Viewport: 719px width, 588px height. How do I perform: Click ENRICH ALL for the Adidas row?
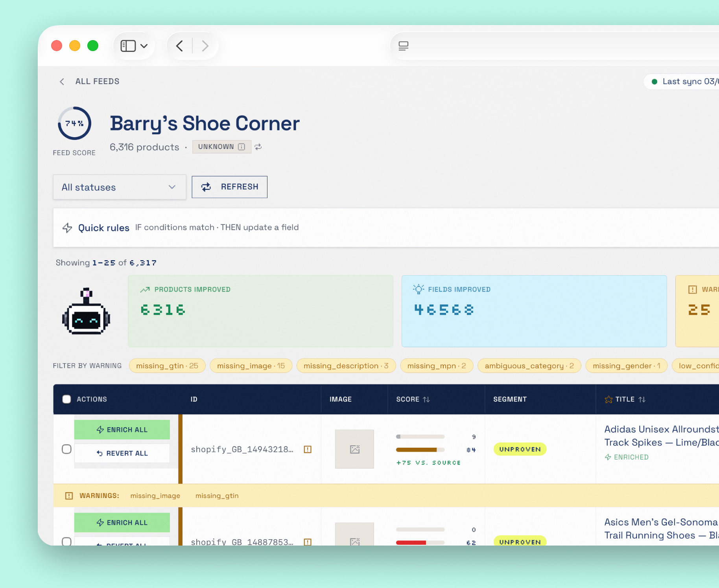(122, 430)
